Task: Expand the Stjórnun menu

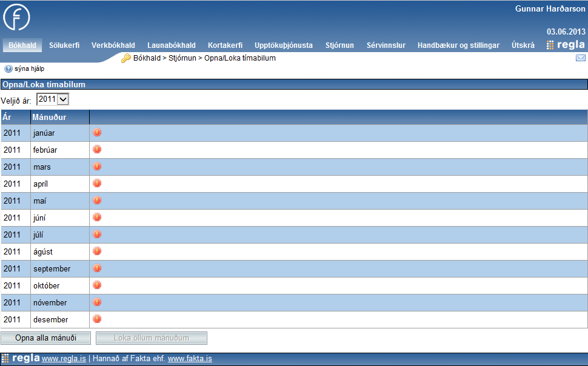Action: tap(339, 45)
